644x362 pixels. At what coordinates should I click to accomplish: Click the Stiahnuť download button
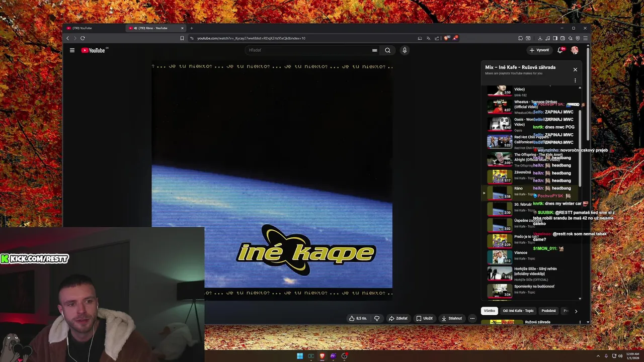[x=451, y=318]
